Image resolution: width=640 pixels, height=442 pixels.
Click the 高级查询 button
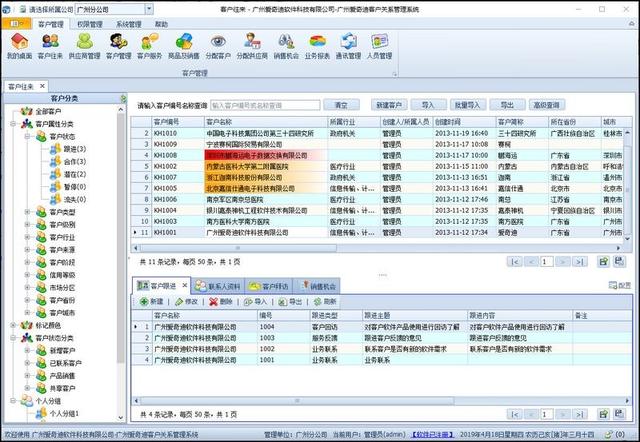coord(547,105)
